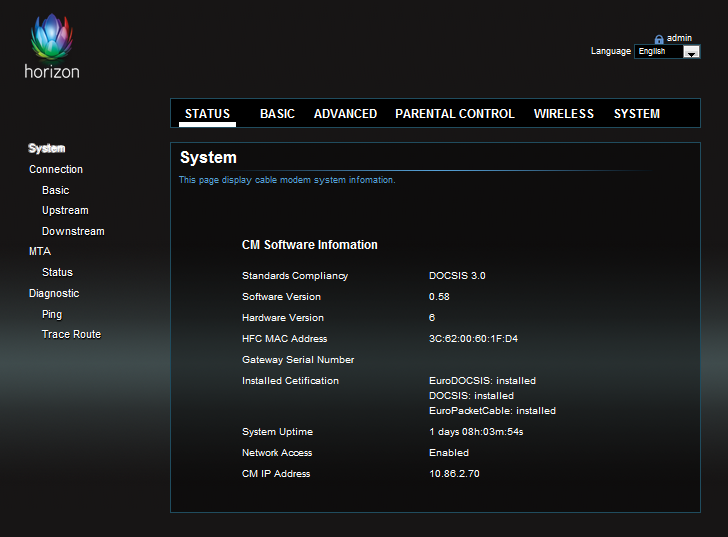Open Diagnostic in the sidebar
The image size is (728, 537).
pyautogui.click(x=54, y=293)
